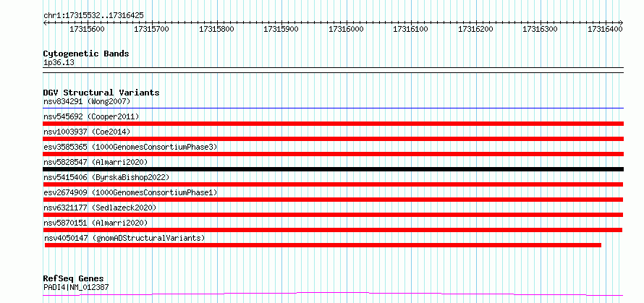Click the black bar for nsv5828547
This screenshot has height=303, width=644.
pos(333,169)
